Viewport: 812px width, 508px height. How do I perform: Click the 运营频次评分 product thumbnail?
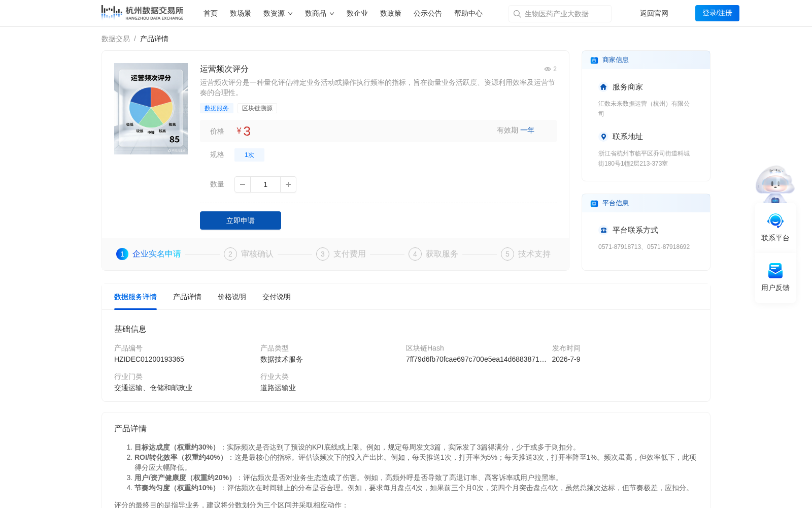151,109
